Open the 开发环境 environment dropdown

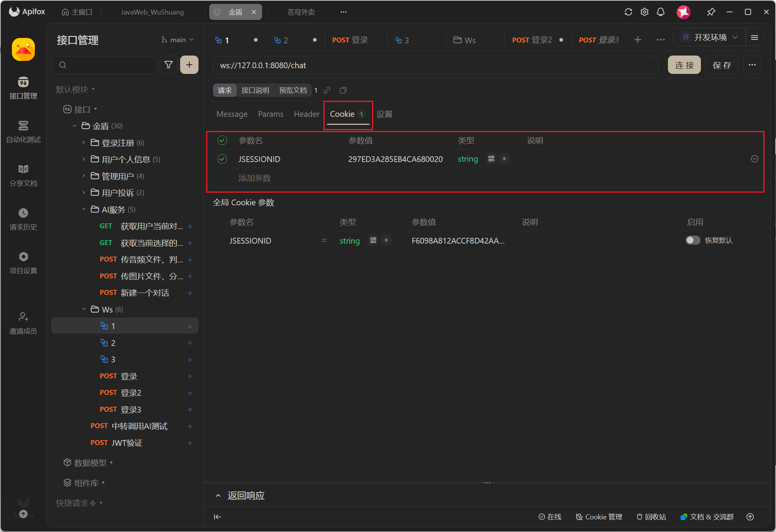click(x=710, y=38)
